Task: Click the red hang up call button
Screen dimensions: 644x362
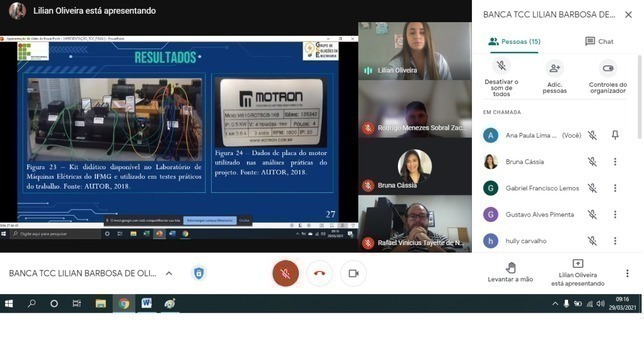Action: [x=319, y=273]
